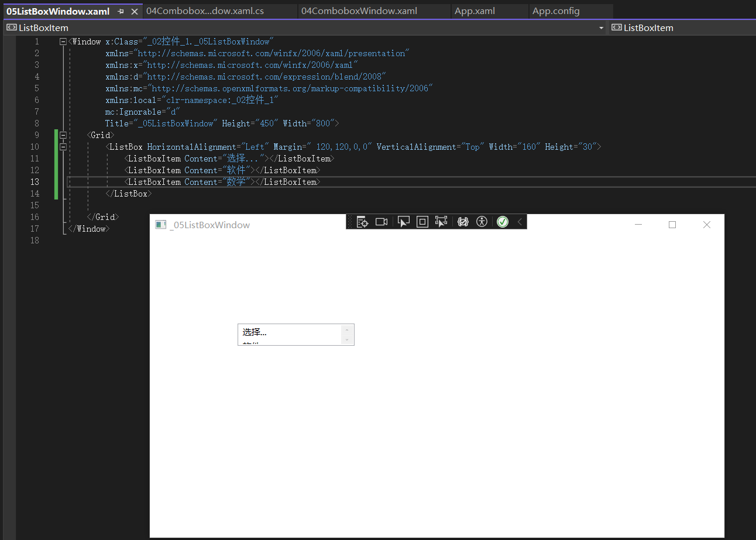Image resolution: width=756 pixels, height=540 pixels.
Task: Click the Display Layout Adorners icon
Action: pos(422,221)
